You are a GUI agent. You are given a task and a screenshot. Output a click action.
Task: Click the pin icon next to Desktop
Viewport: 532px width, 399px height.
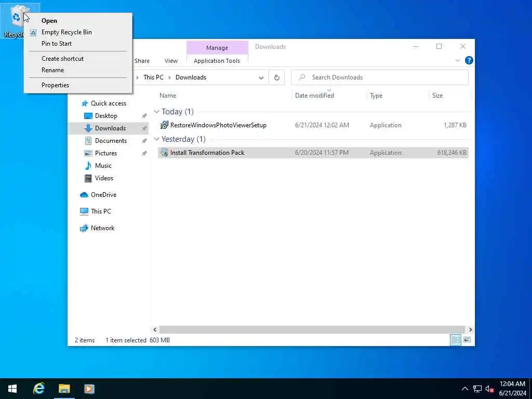click(x=144, y=116)
